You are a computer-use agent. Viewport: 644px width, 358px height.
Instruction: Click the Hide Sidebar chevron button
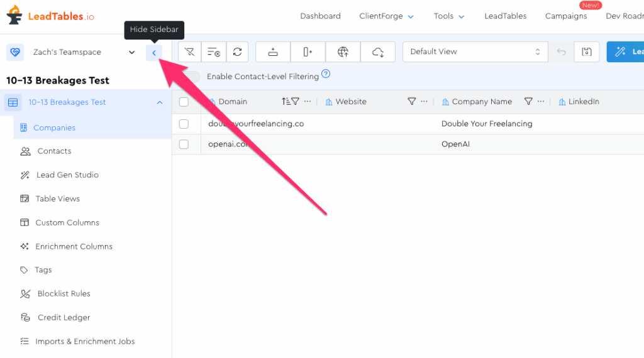click(154, 53)
